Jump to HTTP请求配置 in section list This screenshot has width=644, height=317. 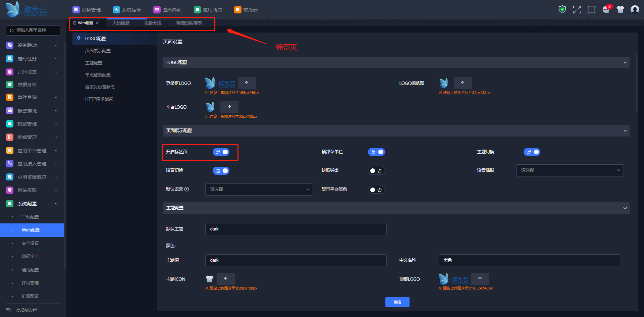(99, 99)
